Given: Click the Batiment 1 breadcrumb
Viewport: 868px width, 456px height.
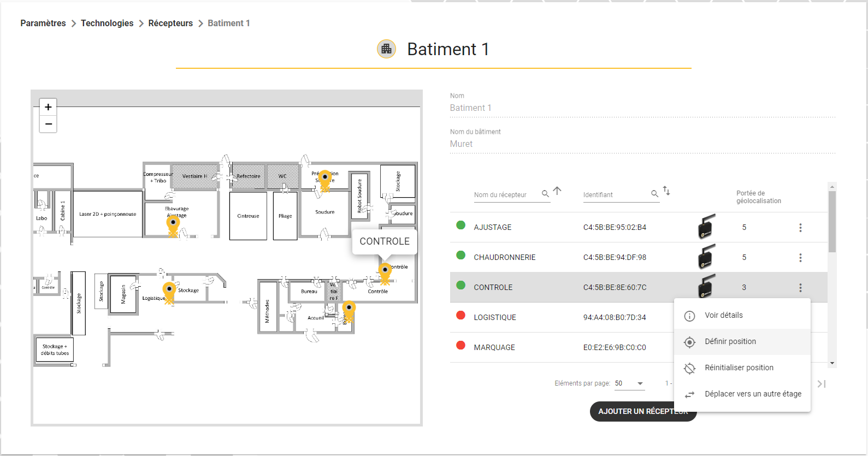Looking at the screenshot, I should (229, 23).
